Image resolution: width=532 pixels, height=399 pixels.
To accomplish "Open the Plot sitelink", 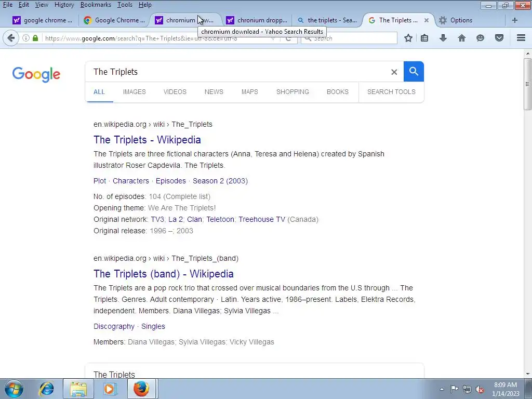I will point(100,181).
